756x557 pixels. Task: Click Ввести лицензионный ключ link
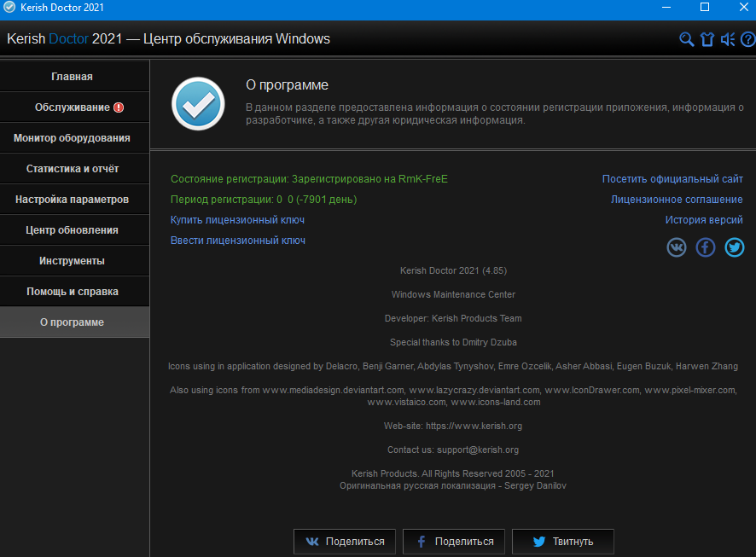(x=238, y=241)
